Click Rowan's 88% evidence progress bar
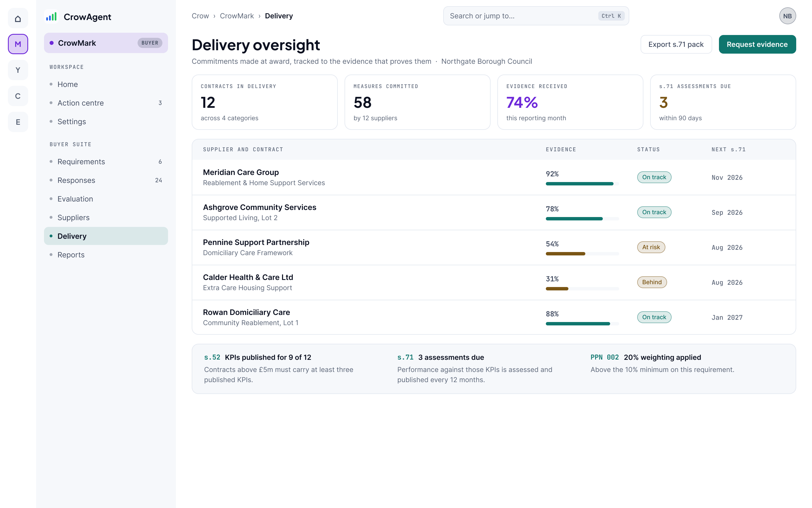This screenshot has height=508, width=812. 582,323
